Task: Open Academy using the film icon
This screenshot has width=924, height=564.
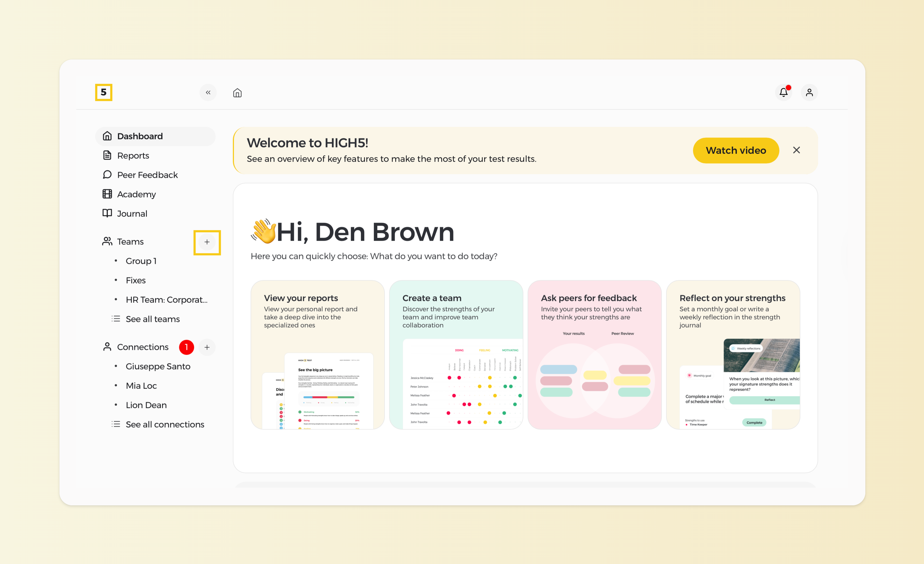Action: [x=108, y=194]
